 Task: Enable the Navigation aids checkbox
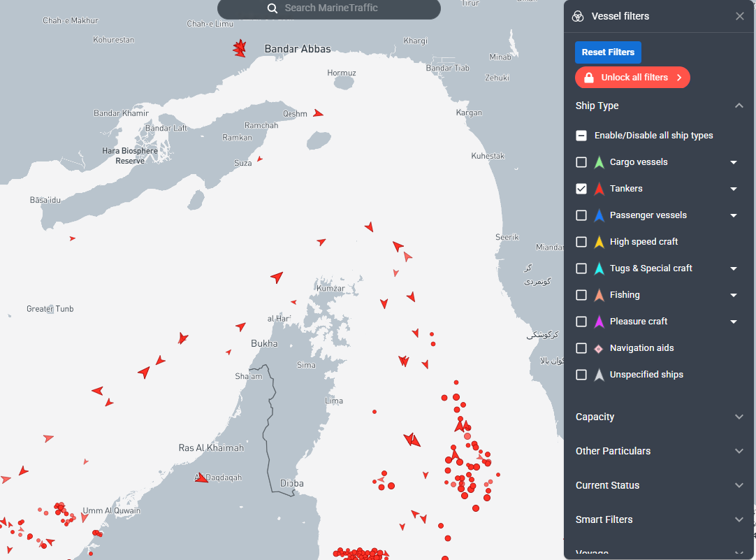pos(581,348)
